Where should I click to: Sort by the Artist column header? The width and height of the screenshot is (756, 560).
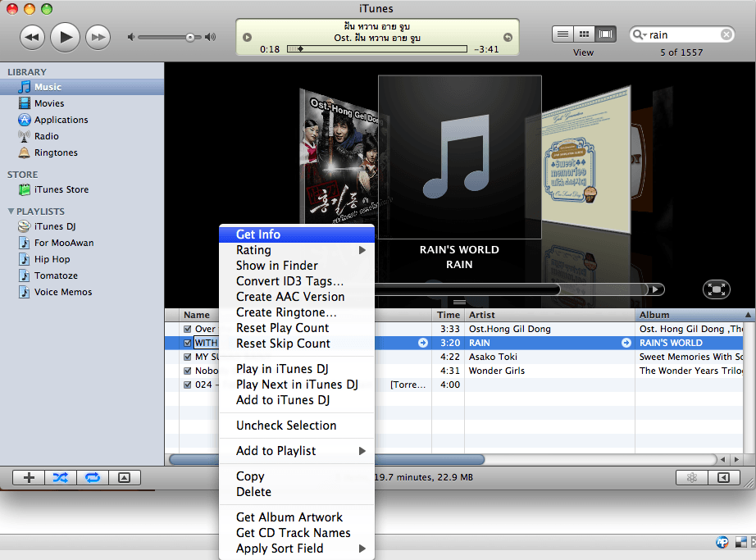click(549, 315)
